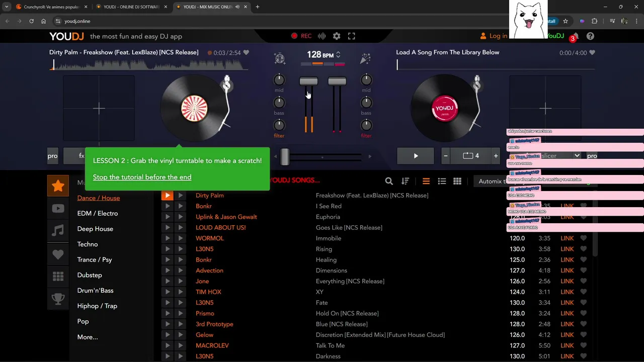
Task: Open the grid samples sidebar icon
Action: pos(58,277)
